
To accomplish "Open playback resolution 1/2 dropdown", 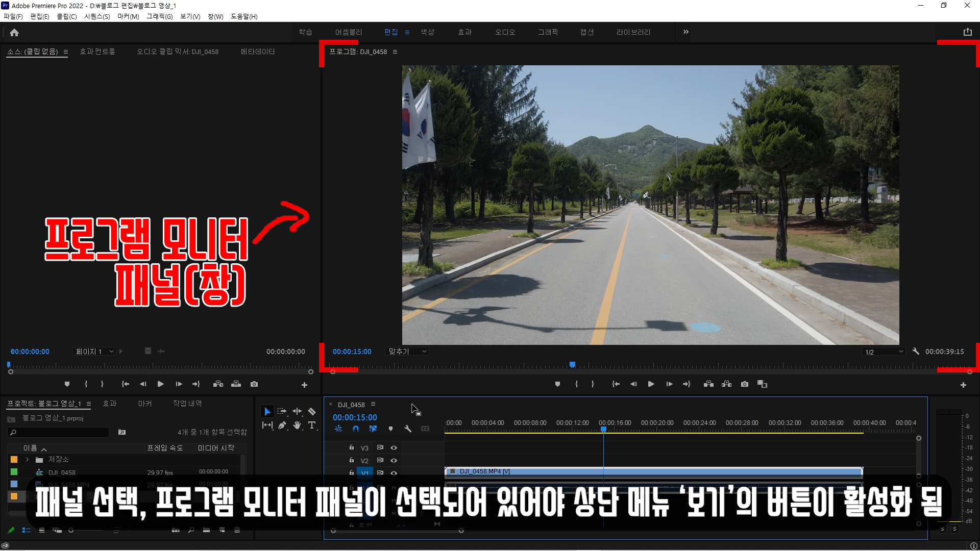I will pyautogui.click(x=884, y=352).
